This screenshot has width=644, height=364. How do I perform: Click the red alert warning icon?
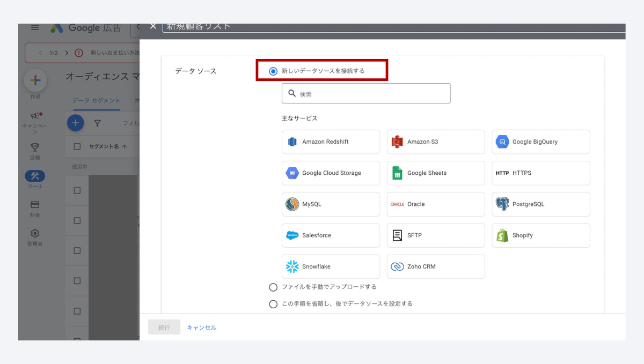pos(79,53)
